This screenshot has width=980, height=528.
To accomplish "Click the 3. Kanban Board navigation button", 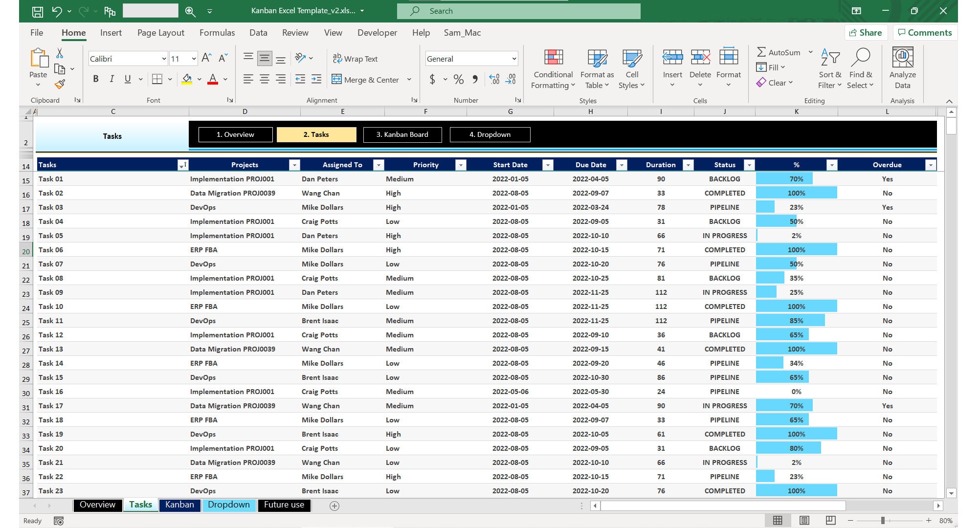I will (x=402, y=134).
